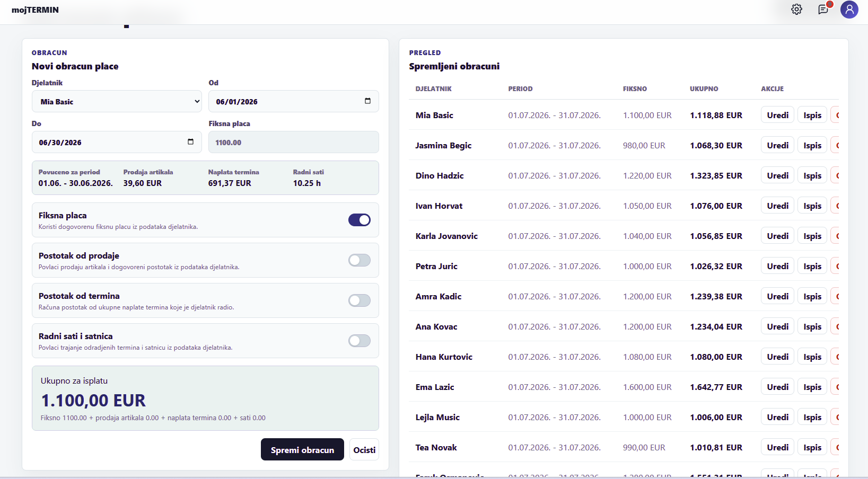Click red delete button in Tea Novak row
Screen dimensions: 868x479
coord(835,447)
